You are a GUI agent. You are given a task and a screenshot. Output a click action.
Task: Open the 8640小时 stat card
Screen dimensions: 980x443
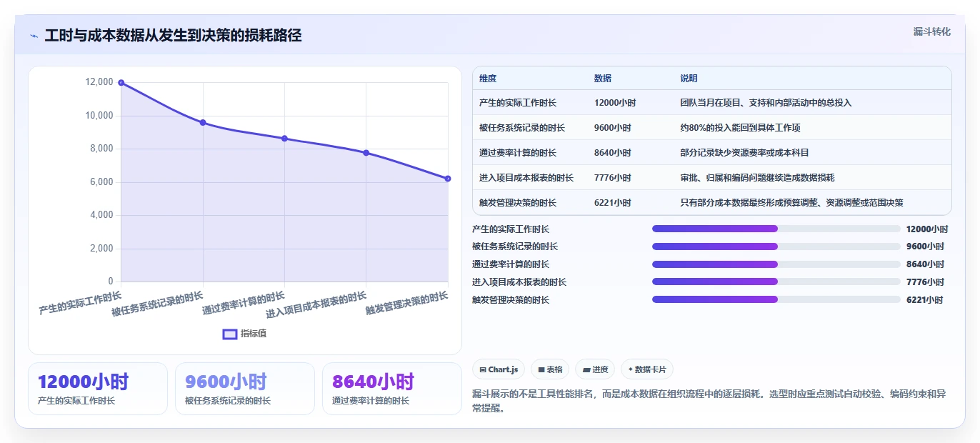click(x=392, y=389)
